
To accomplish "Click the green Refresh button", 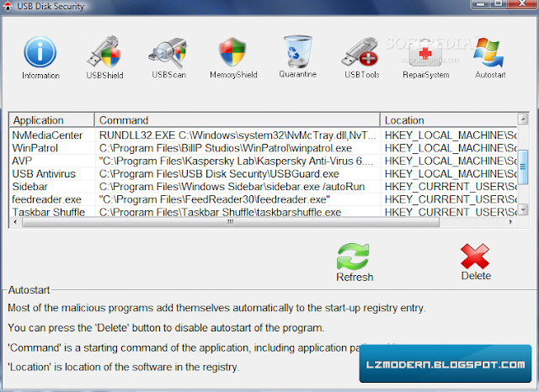I will [354, 262].
